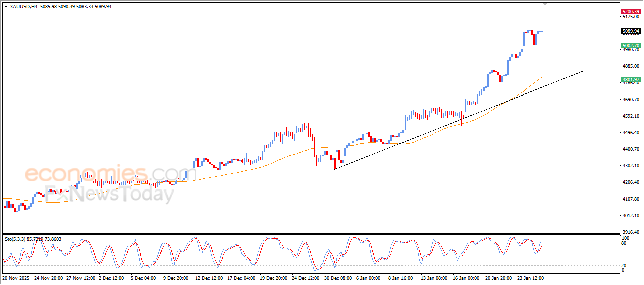Screen dimensions: 644x285
Task: Click the 4592.10 price axis tick
Action: point(630,116)
